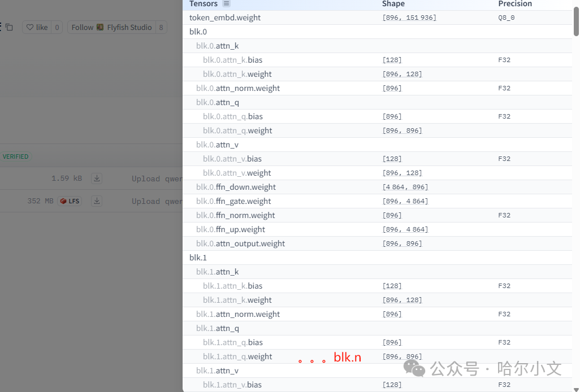
Task: Select blk.0.ffn_down.weight row
Action: [x=377, y=188]
